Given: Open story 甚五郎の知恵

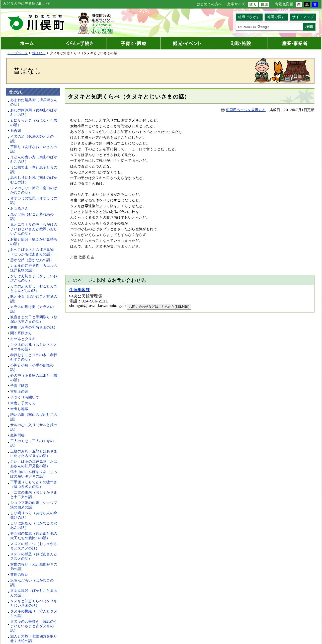Looking at the screenshot, I should (34, 536).
